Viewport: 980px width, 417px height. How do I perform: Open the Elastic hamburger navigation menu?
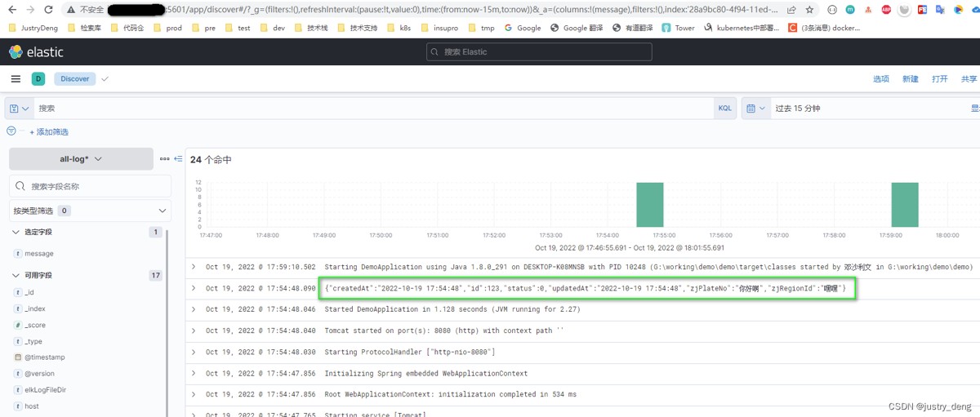[x=16, y=79]
